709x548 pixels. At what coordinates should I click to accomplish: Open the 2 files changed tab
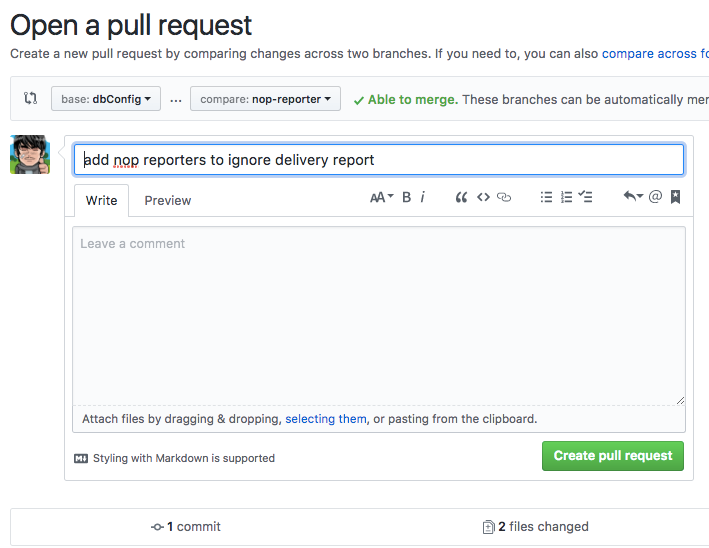[536, 527]
